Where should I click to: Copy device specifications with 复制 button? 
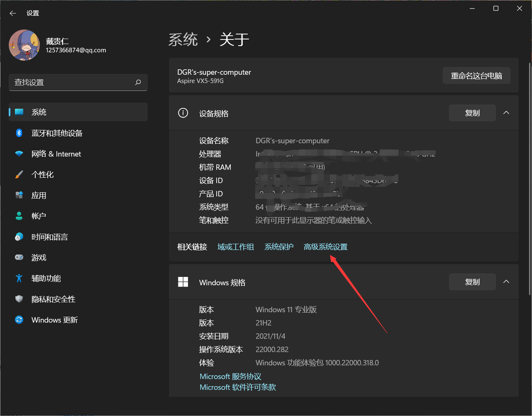472,113
